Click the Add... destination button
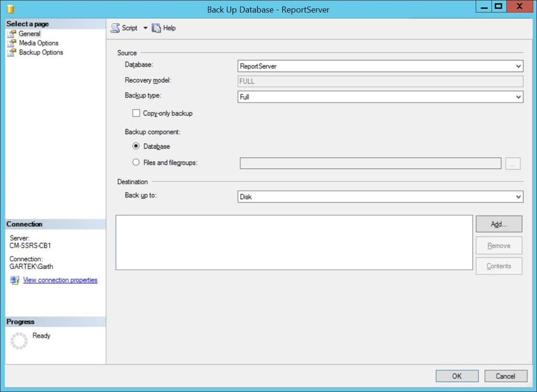Viewport: 537px width, 392px height. [x=499, y=224]
